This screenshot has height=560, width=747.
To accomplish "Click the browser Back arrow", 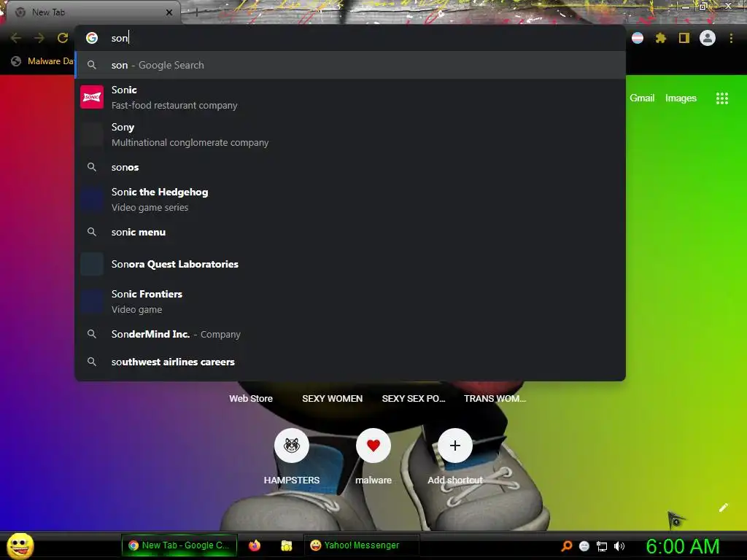I will (16, 38).
